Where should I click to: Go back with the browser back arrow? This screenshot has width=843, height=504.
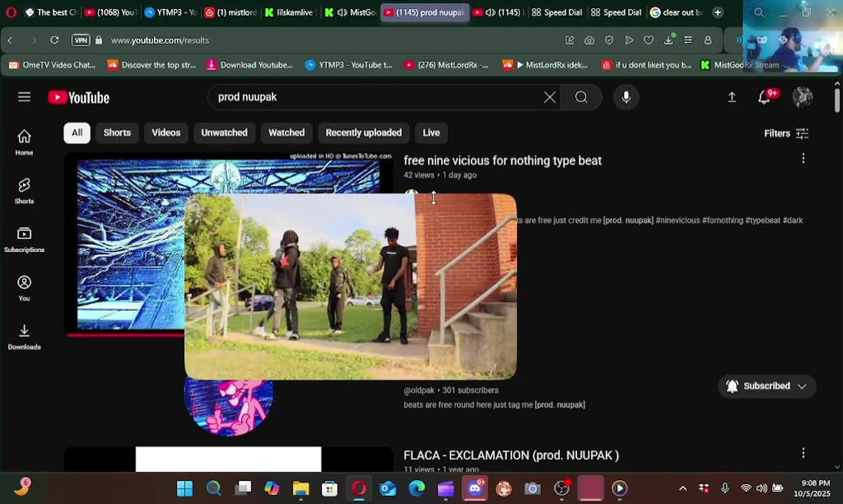click(10, 40)
